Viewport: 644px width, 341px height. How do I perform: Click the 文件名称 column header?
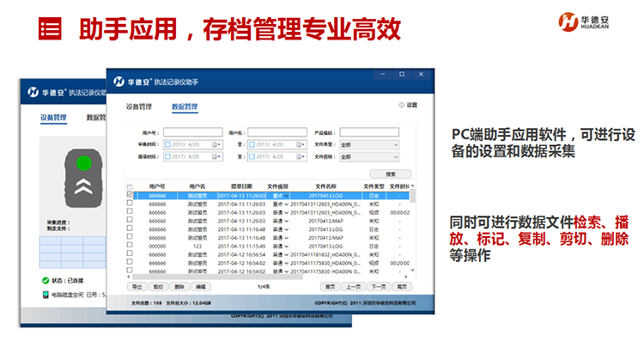point(326,186)
